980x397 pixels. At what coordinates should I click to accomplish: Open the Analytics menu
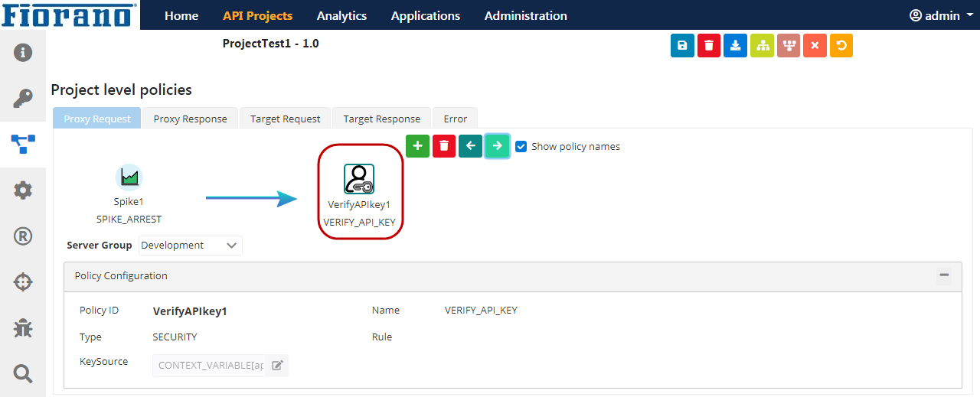tap(341, 15)
